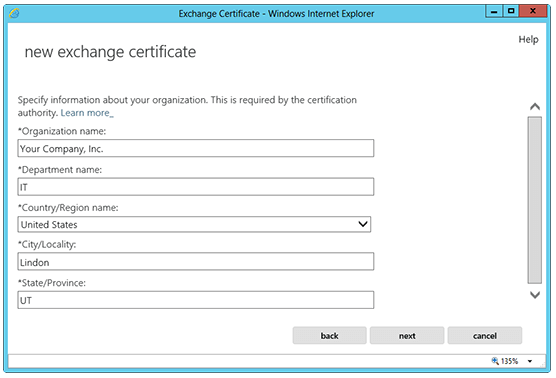
Task: Click the vertical scrollbar thumb
Action: coord(535,200)
